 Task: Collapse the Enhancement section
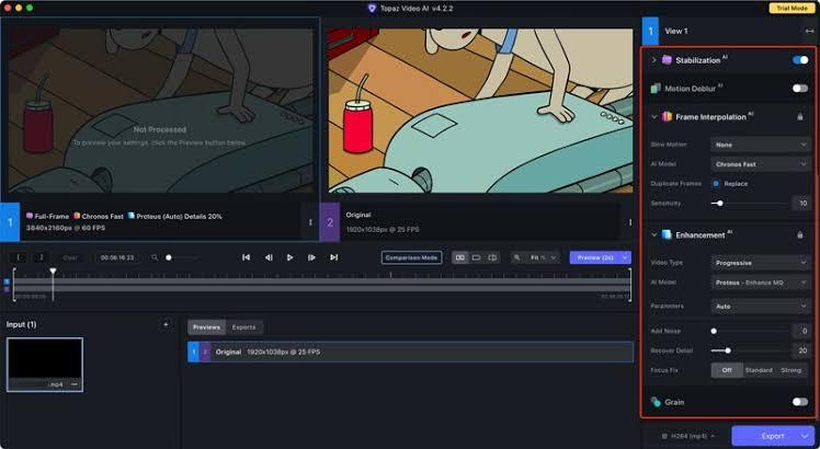[x=654, y=235]
